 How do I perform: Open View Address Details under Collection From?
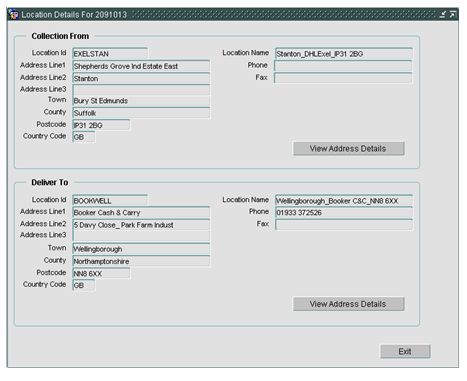click(x=349, y=149)
